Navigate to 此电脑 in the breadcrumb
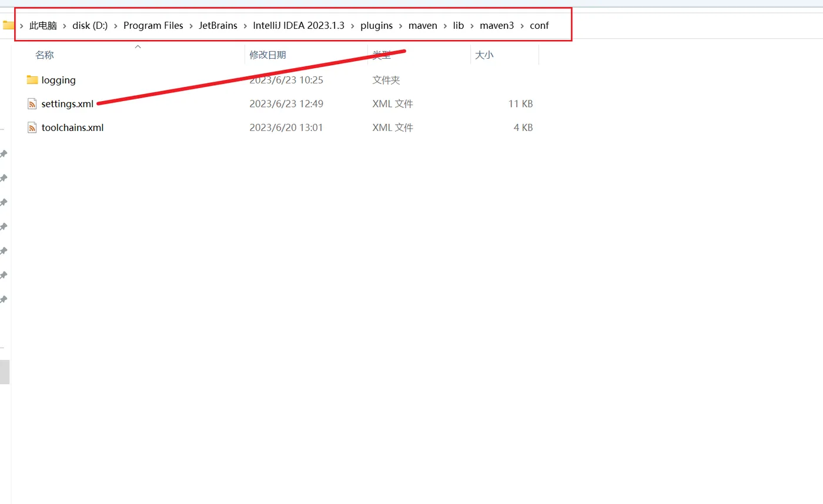823x504 pixels. pyautogui.click(x=43, y=26)
